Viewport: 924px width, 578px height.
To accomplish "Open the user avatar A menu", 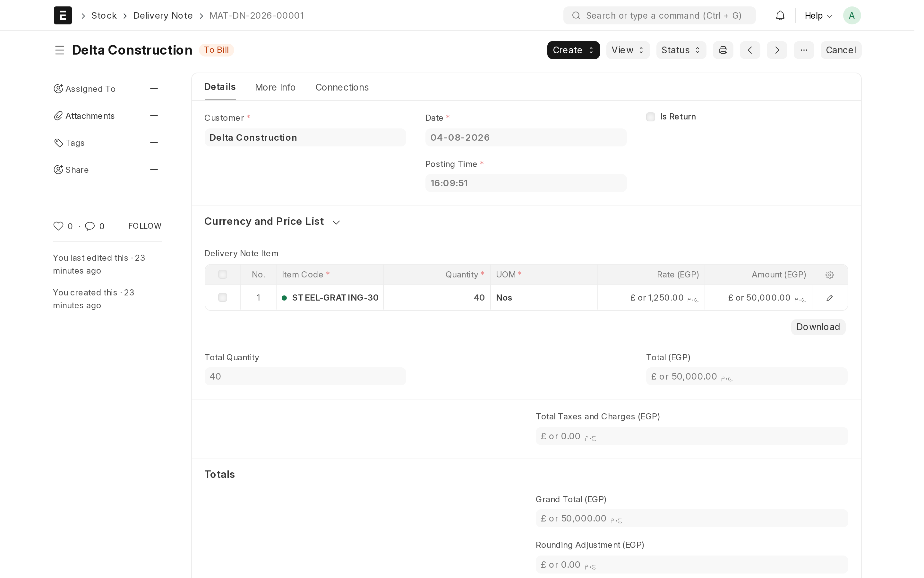I will click(x=851, y=15).
